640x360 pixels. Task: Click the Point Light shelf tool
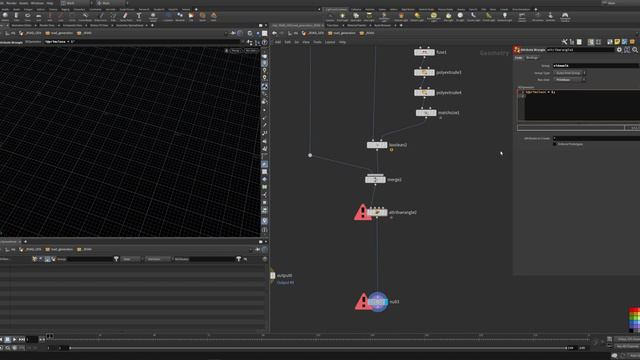pyautogui.click(x=342, y=16)
